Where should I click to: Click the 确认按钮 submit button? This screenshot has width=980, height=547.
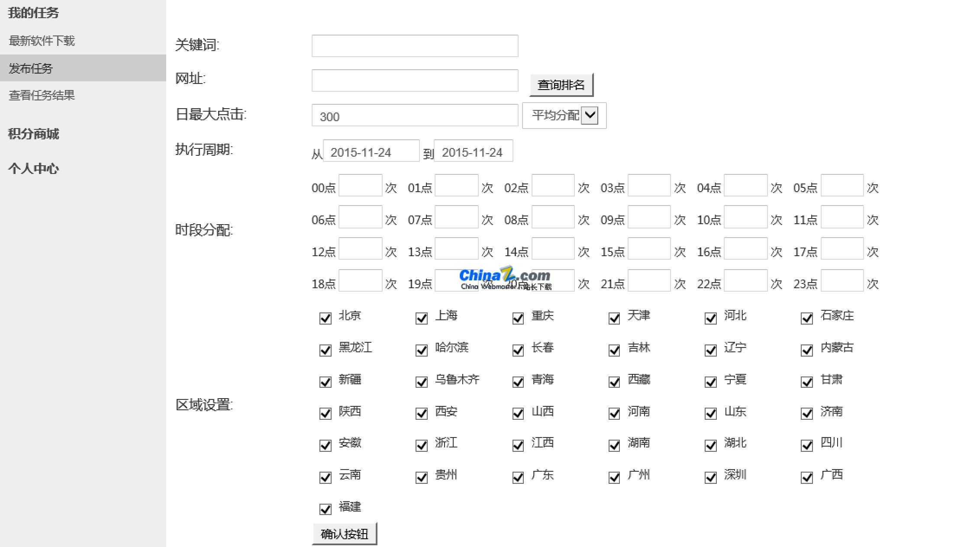pos(345,534)
